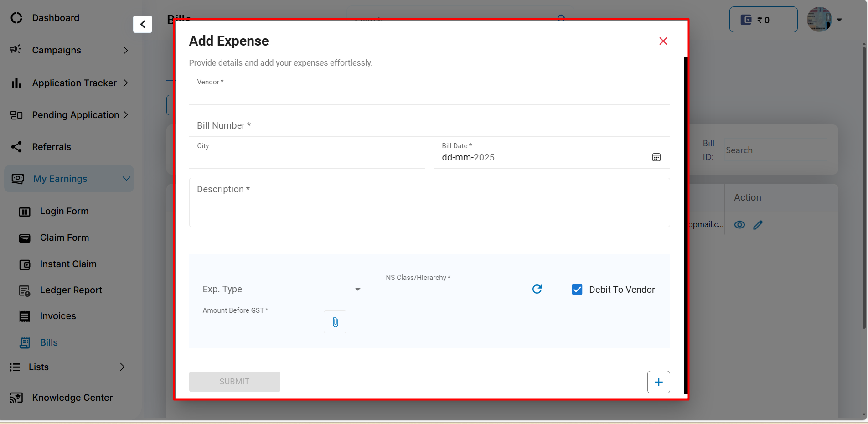
Task: Click the refresh icon beside NS Class/Hierarchy
Action: coord(537,289)
